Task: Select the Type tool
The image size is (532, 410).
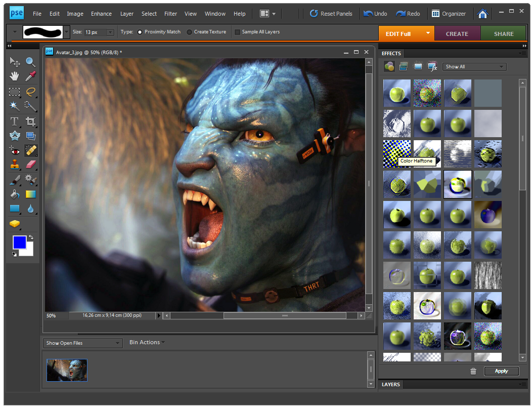Action: click(x=15, y=121)
